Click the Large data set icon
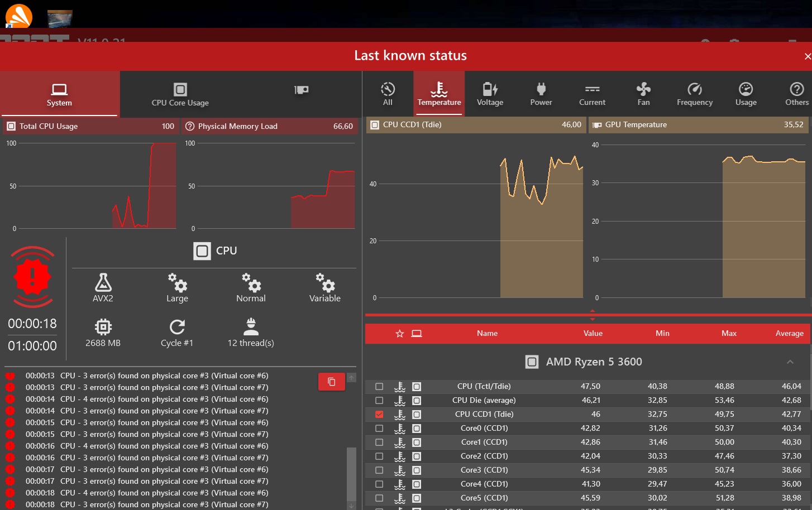 (177, 282)
